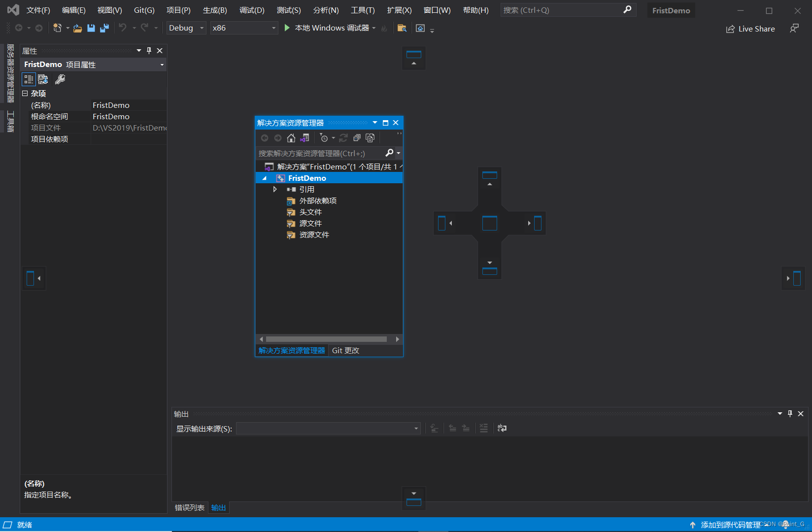Open the 生成(B) build menu
Screen dimensions: 812x532
(215, 10)
